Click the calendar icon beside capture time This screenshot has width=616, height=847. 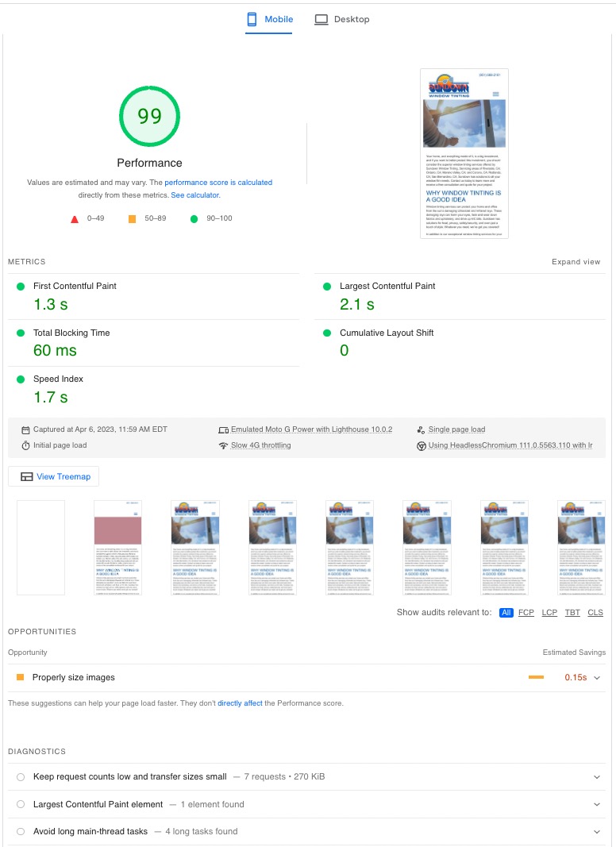pyautogui.click(x=25, y=429)
